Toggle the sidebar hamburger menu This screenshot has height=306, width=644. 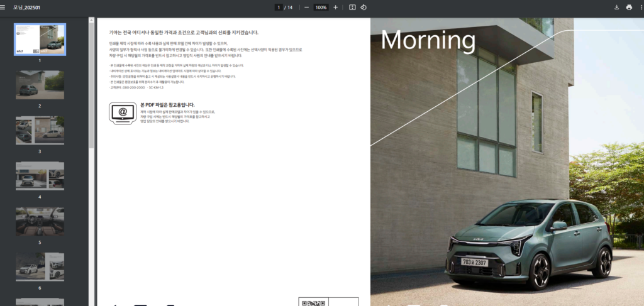[3, 8]
